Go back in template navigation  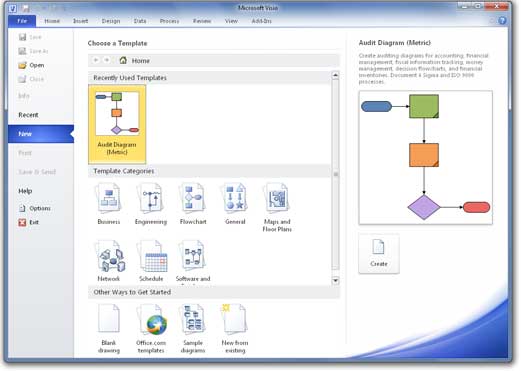pyautogui.click(x=96, y=60)
